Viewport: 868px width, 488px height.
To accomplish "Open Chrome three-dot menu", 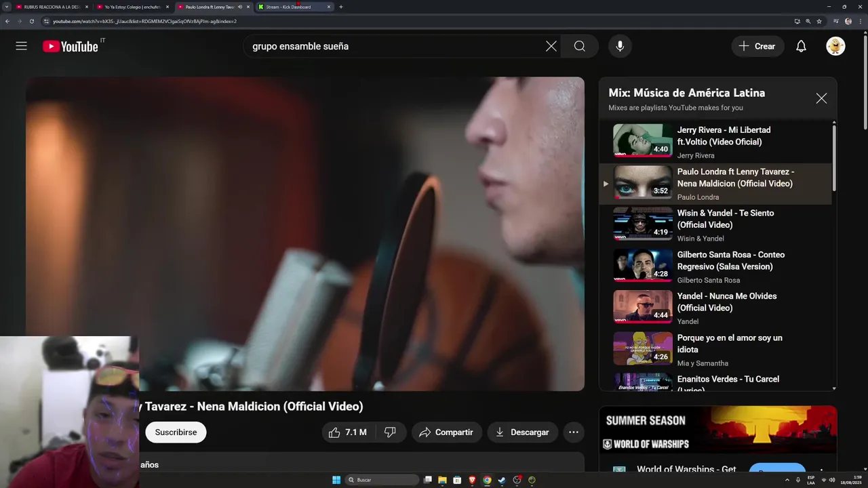I will 859,21.
